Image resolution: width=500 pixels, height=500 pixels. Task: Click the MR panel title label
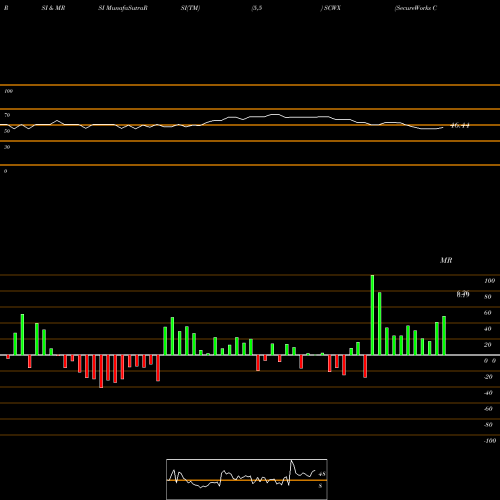[446, 260]
